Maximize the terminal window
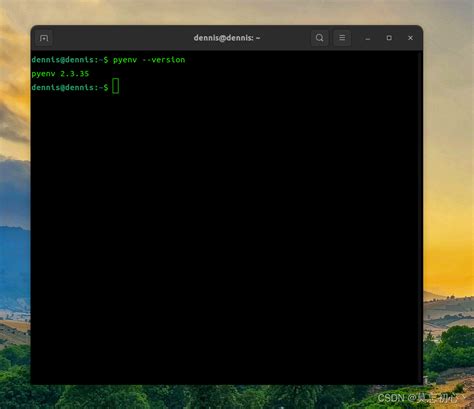Image resolution: width=474 pixels, height=409 pixels. [389, 38]
